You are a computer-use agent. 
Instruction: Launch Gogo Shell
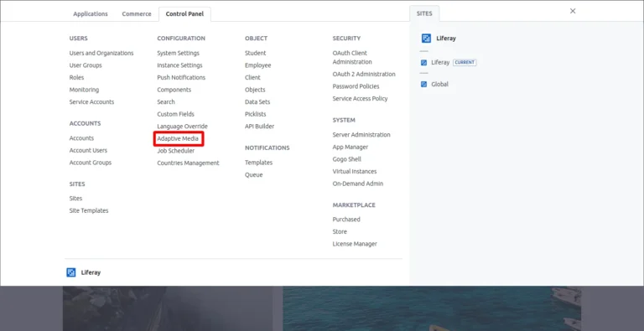pyautogui.click(x=347, y=159)
